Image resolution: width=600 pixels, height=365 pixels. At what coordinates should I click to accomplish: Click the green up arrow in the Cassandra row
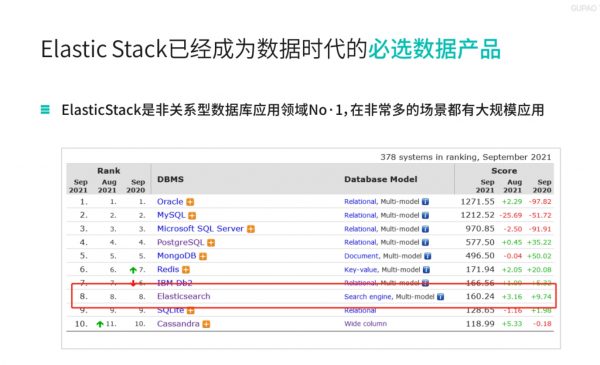tap(100, 324)
